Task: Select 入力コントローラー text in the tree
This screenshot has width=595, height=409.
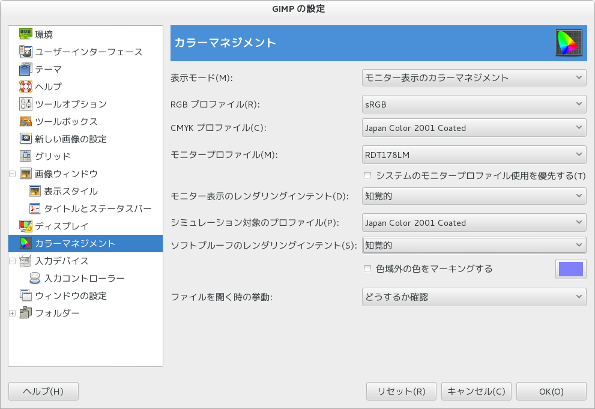Action: (84, 278)
